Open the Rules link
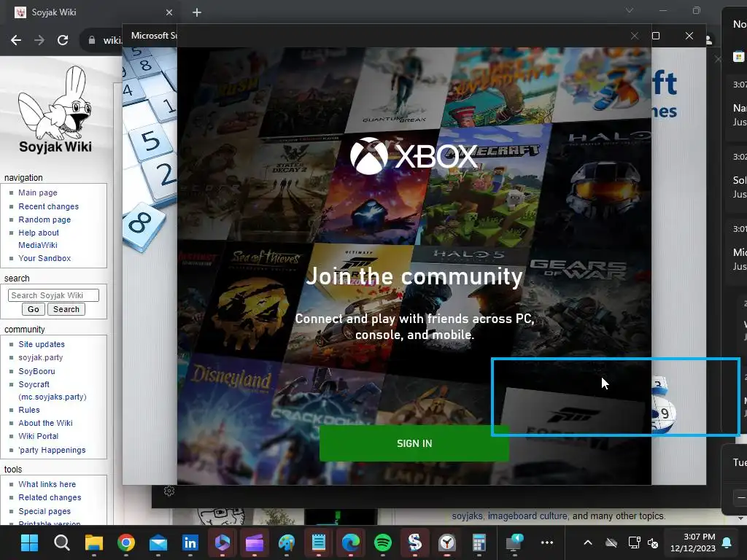This screenshot has height=560, width=747. (29, 410)
